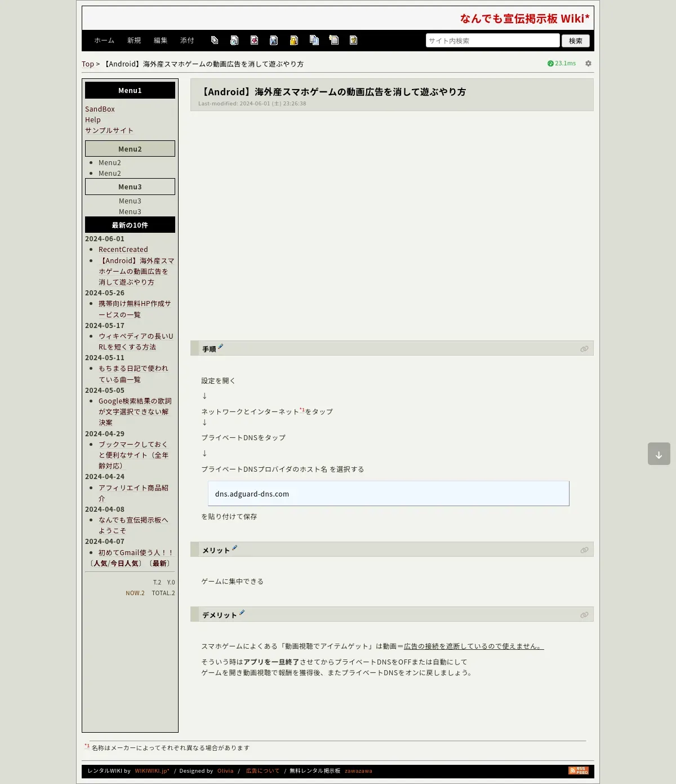Open 初めてGmail使う人！！ sidebar link
This screenshot has width=676, height=784.
(136, 553)
